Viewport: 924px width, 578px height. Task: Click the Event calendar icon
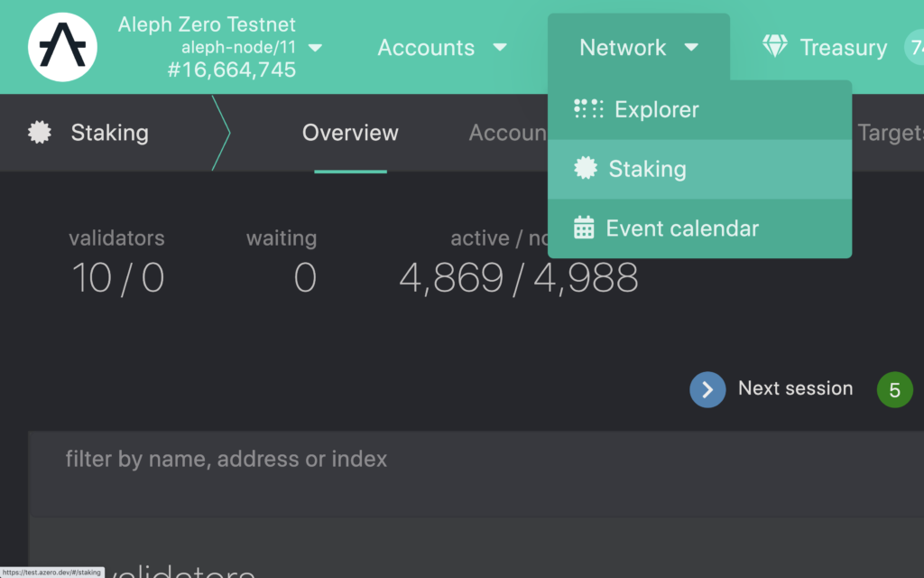click(x=587, y=228)
